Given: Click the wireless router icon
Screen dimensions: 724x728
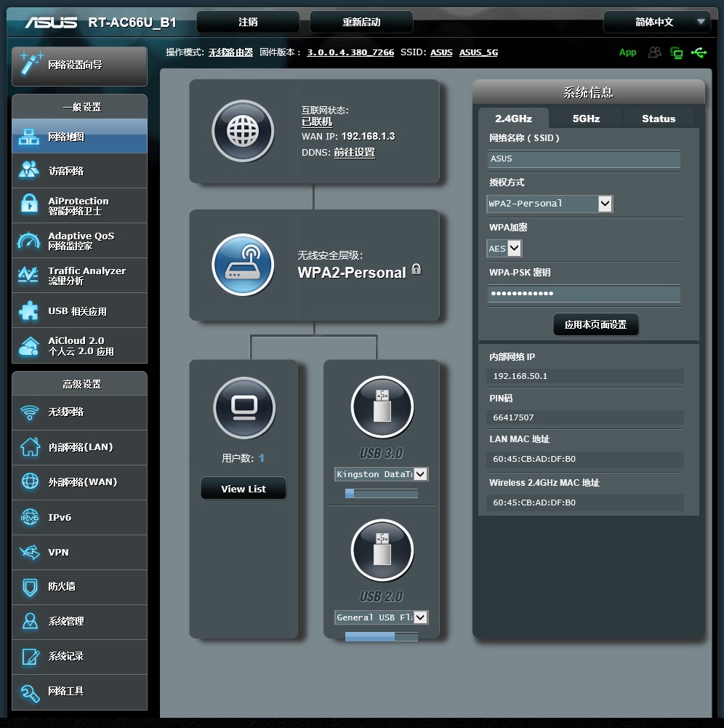Looking at the screenshot, I should pos(243,265).
